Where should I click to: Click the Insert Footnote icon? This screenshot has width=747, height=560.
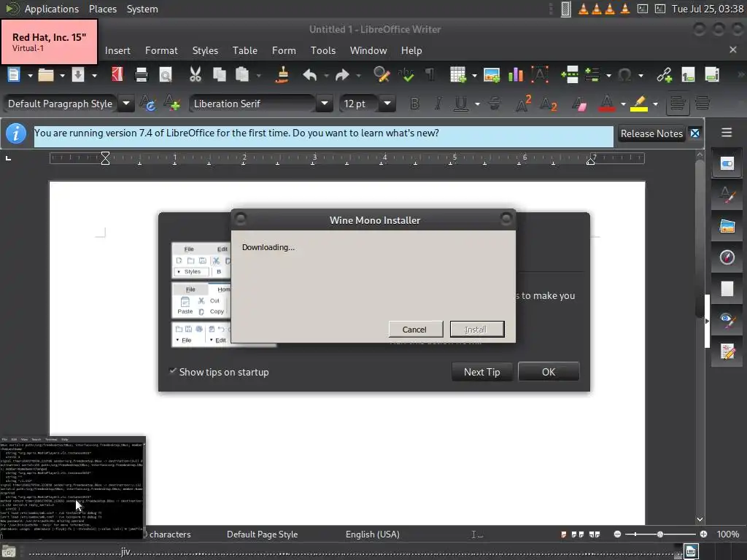[x=688, y=75]
